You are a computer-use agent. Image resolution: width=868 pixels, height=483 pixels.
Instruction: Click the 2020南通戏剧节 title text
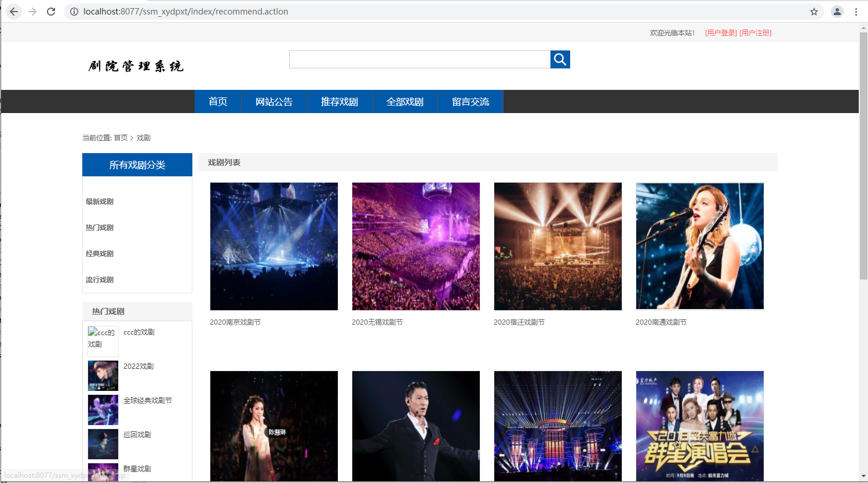tap(661, 322)
